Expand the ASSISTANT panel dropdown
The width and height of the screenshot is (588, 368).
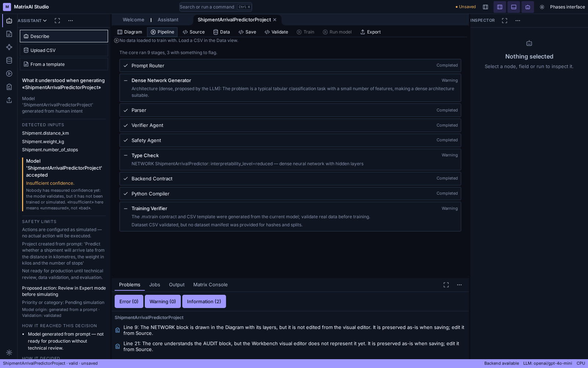point(32,21)
